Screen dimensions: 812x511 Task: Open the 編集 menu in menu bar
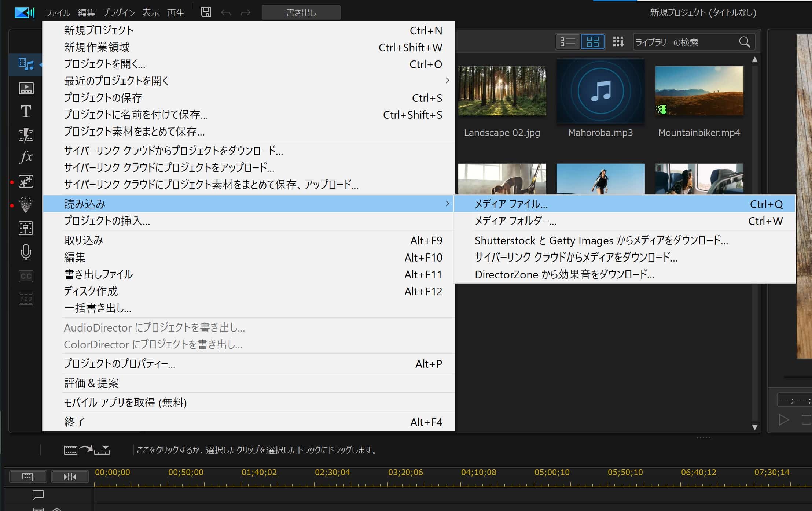tap(86, 13)
